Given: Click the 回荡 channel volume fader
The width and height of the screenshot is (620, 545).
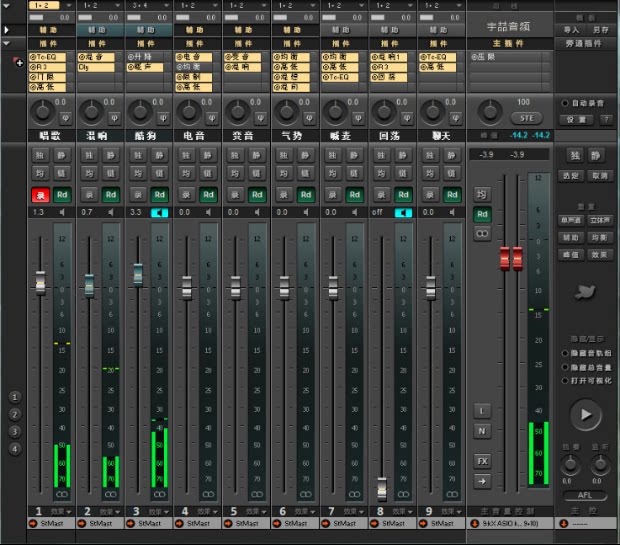Looking at the screenshot, I should pyautogui.click(x=381, y=490).
